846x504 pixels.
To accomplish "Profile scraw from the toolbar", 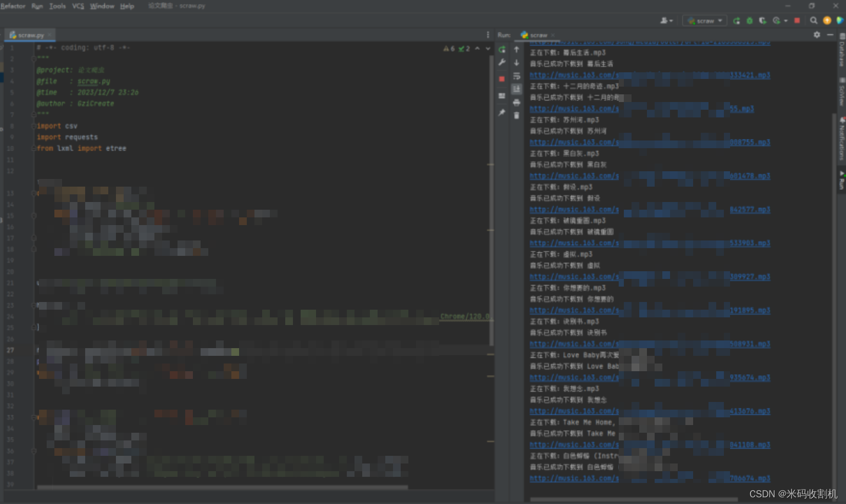I will pyautogui.click(x=776, y=21).
